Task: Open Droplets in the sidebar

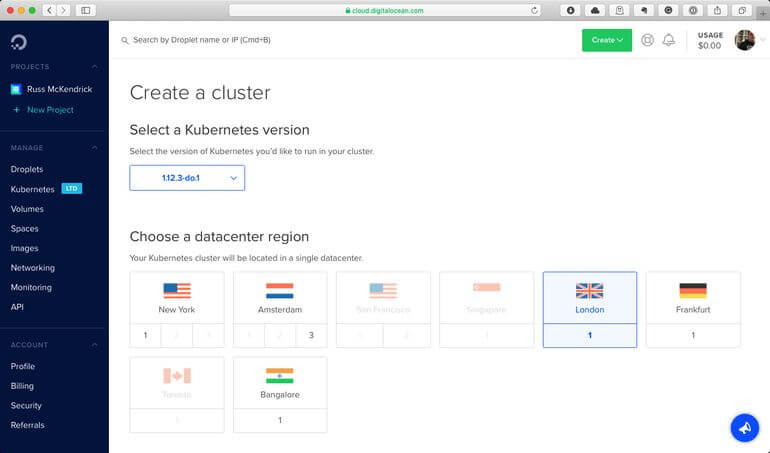Action: 27,169
